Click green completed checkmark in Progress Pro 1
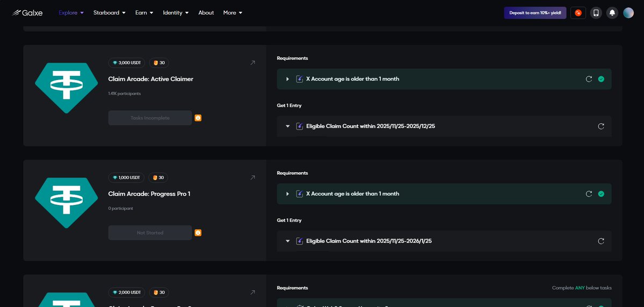 click(601, 194)
